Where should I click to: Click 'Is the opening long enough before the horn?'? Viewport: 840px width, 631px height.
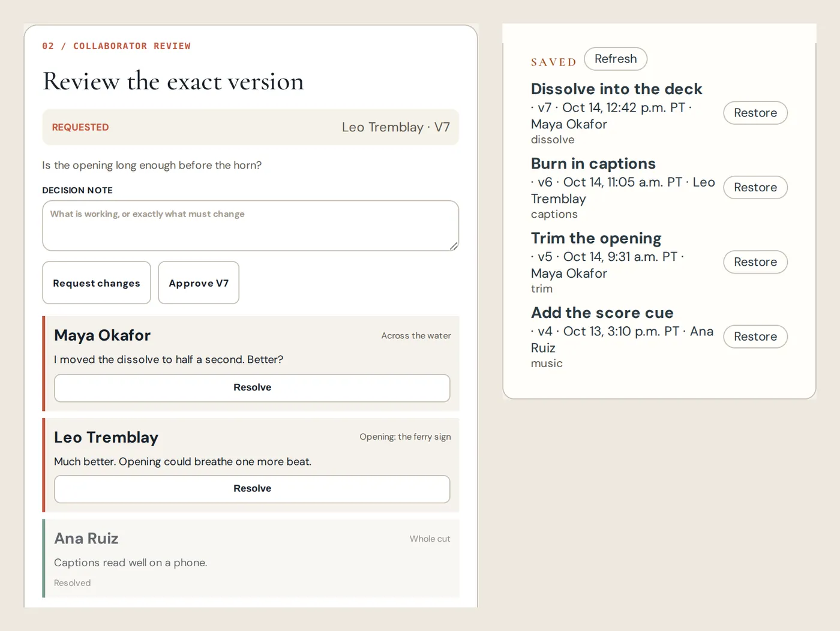coord(152,165)
